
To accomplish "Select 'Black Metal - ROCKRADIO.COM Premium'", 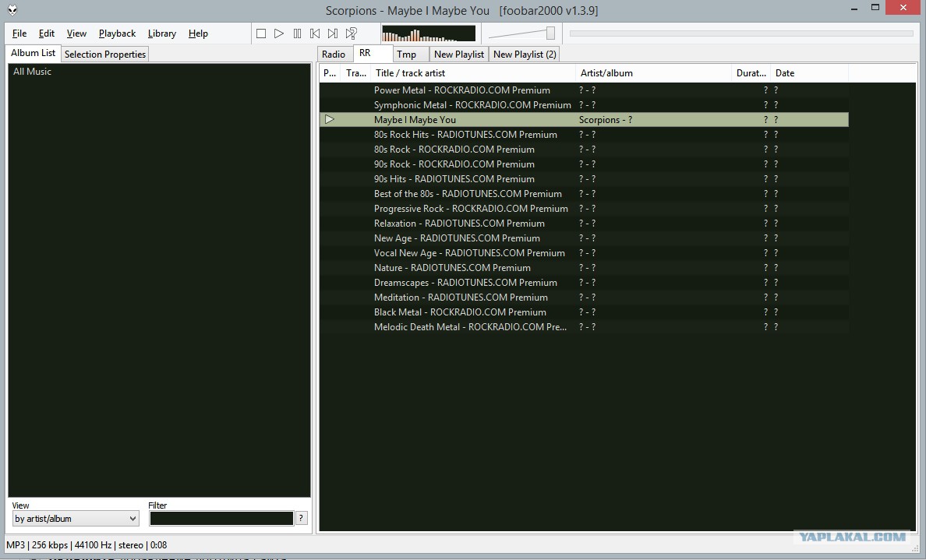I will [584, 312].
